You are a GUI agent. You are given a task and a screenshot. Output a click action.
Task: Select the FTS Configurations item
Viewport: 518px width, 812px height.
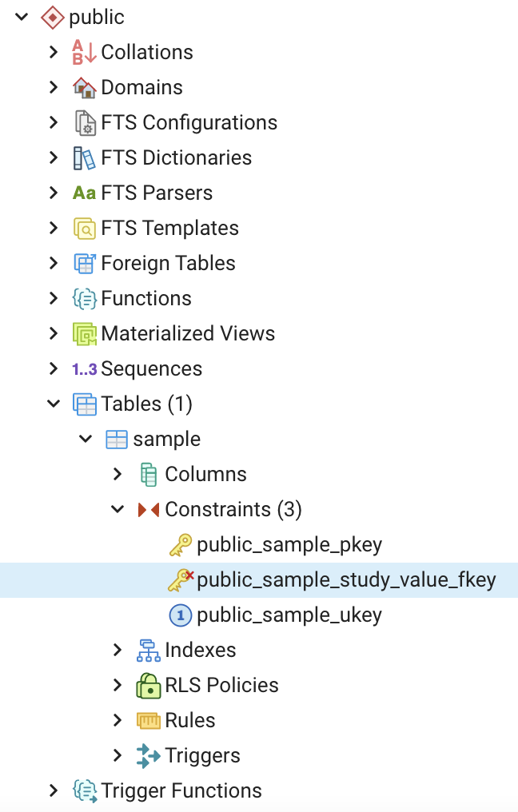pos(189,122)
